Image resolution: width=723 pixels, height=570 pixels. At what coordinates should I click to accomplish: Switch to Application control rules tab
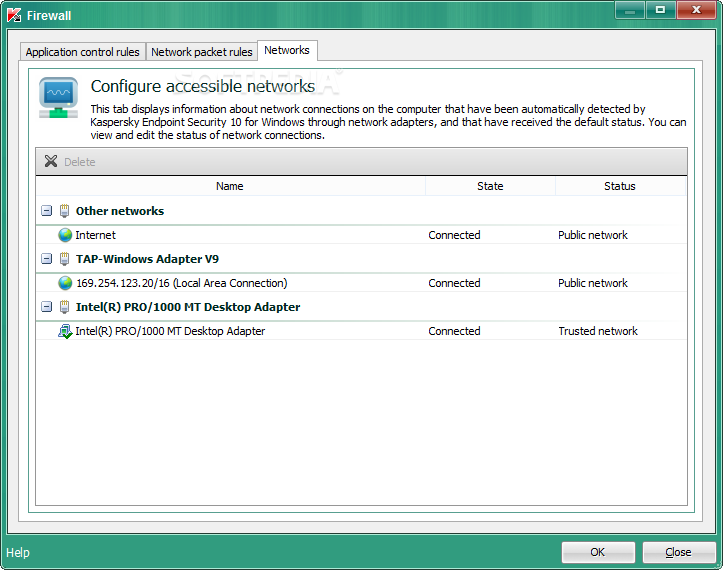pos(83,52)
